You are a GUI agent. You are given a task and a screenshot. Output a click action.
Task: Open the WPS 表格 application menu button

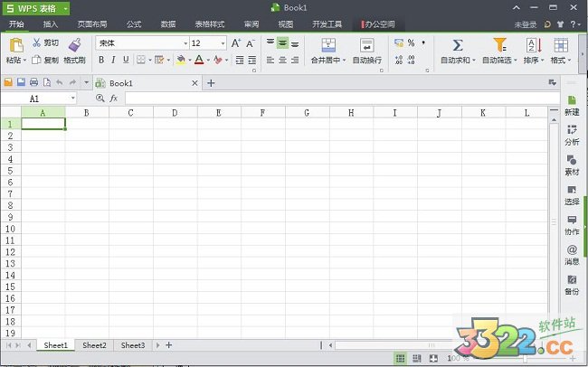[36, 8]
